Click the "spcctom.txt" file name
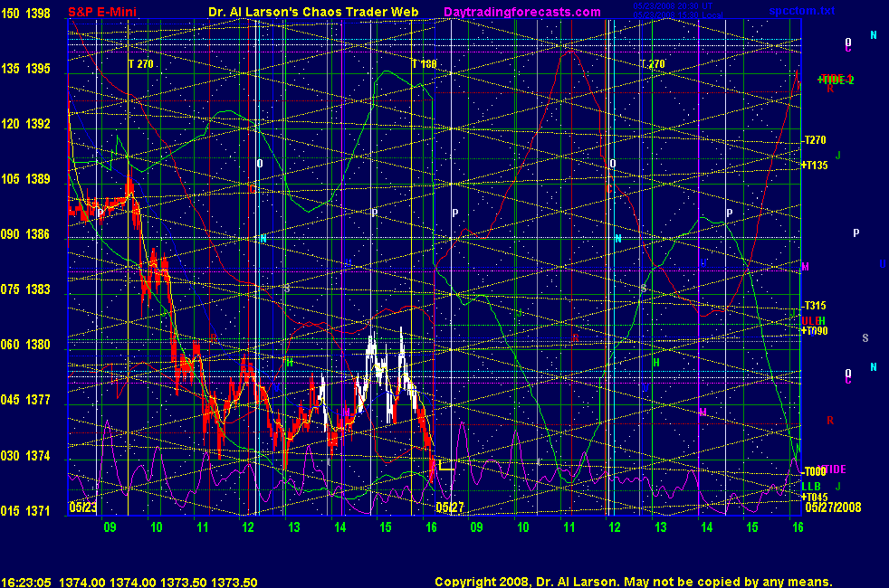889x588 pixels. click(802, 11)
